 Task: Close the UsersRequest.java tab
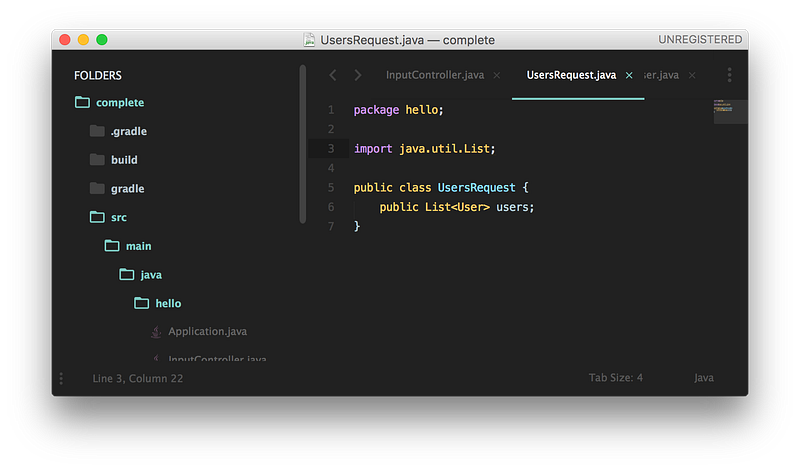click(629, 75)
